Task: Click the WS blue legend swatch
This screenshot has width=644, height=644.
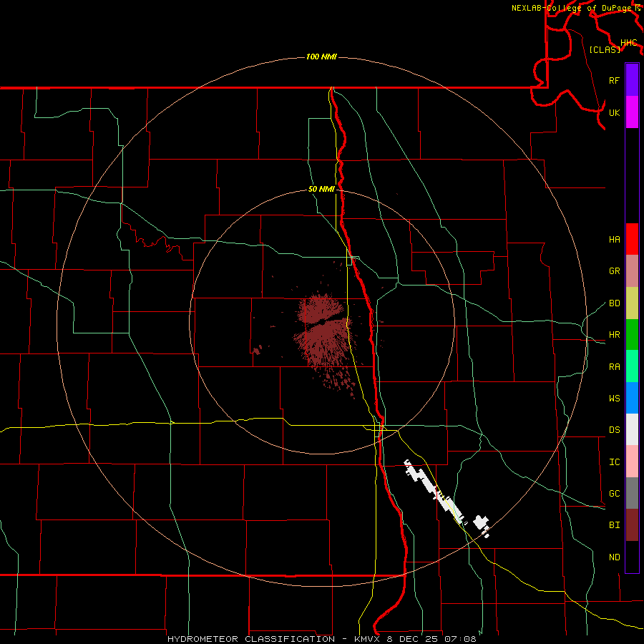Action: (632, 398)
